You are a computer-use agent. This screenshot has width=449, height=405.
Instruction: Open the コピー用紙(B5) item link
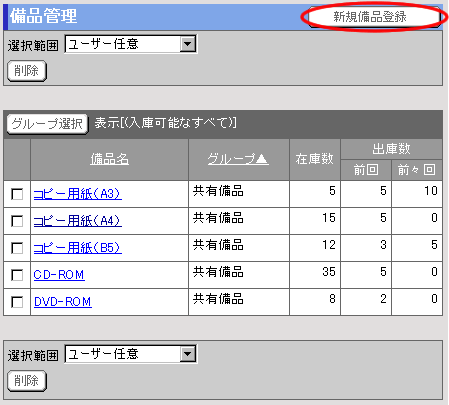point(78,248)
